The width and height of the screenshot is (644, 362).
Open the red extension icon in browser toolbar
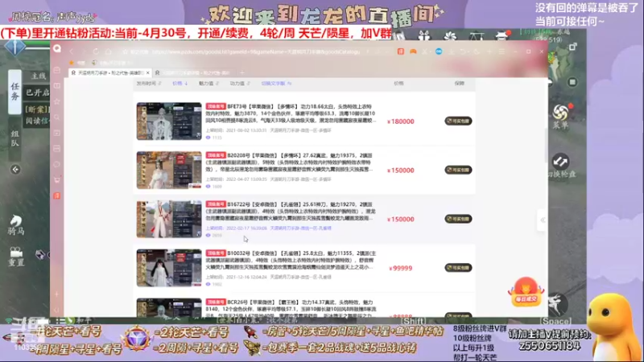click(400, 51)
